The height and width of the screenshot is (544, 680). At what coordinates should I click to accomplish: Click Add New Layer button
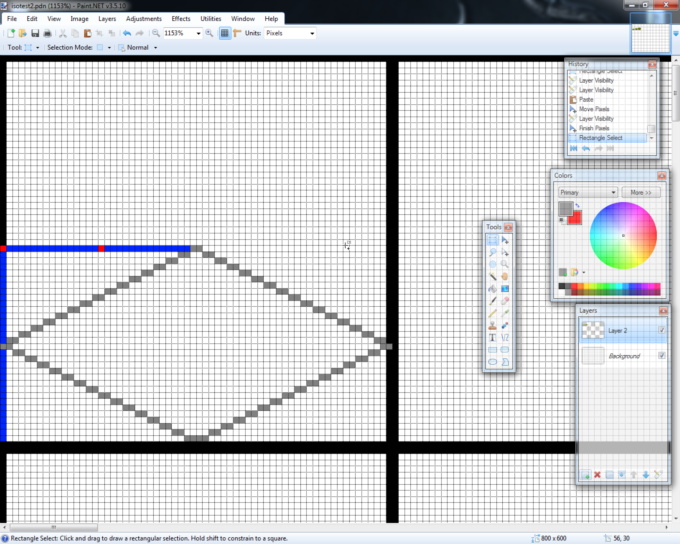click(585, 475)
